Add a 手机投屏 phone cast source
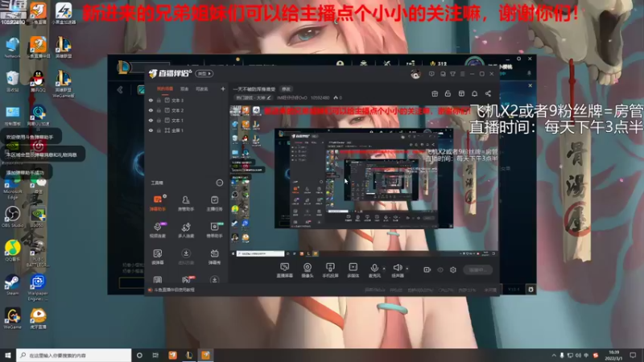This screenshot has height=362, width=644. click(330, 270)
